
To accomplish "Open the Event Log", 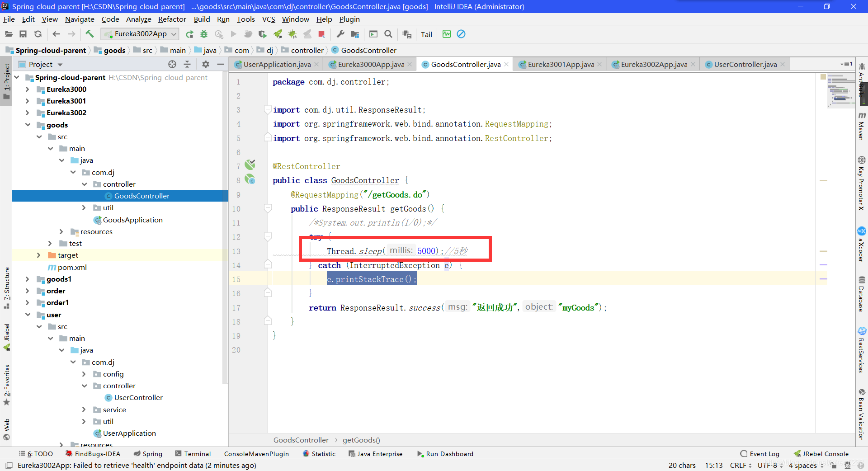I will (760, 454).
